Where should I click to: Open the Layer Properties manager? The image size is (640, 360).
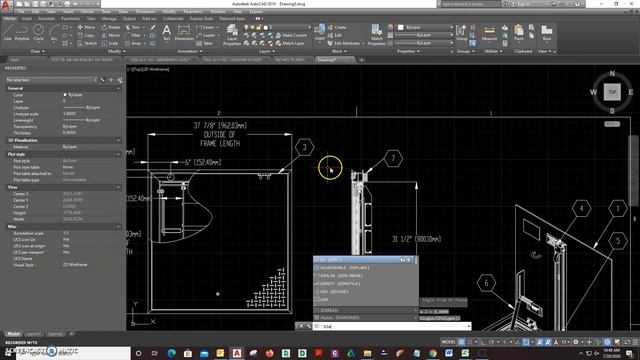(x=232, y=34)
